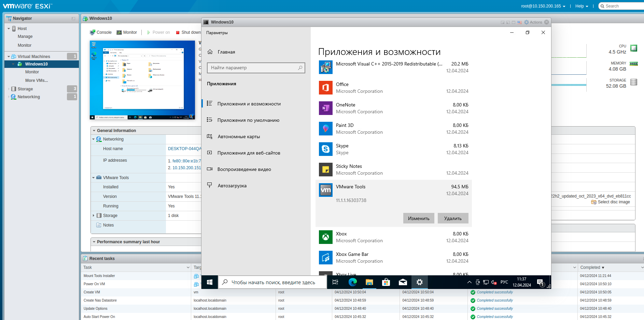
Task: Select the OneNote app icon
Action: click(326, 108)
